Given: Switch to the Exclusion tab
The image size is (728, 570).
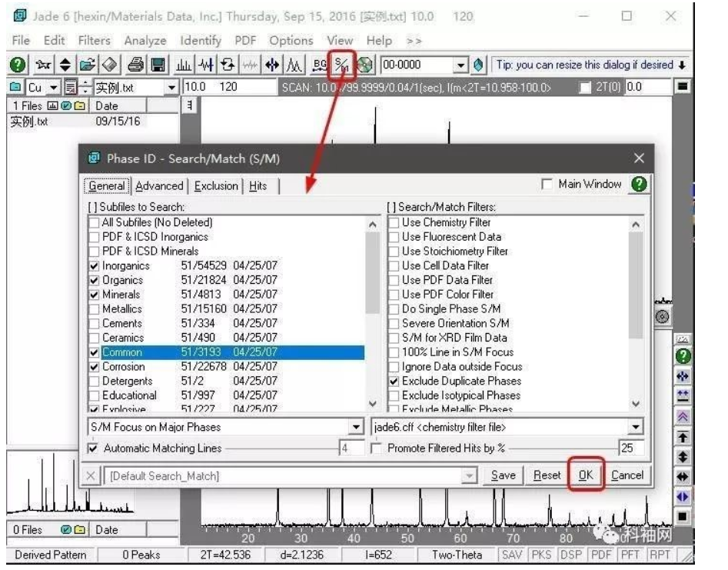Looking at the screenshot, I should pyautogui.click(x=216, y=186).
